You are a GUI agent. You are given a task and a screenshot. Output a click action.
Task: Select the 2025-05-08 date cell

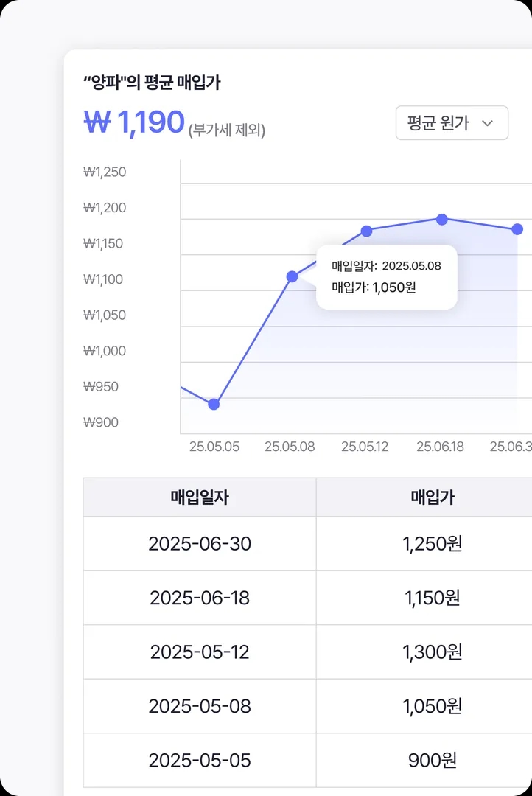(200, 706)
